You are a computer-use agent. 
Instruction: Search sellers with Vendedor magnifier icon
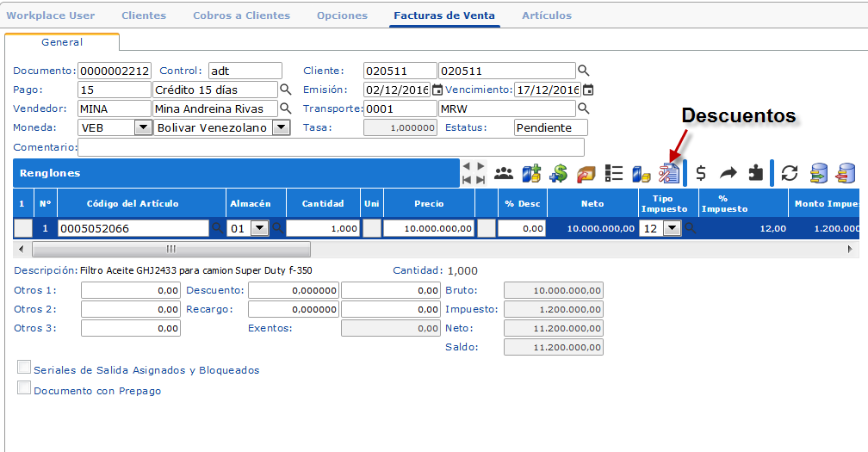(285, 108)
